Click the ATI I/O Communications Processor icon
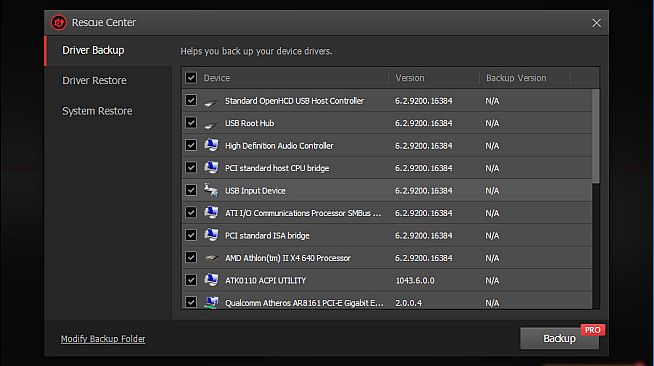 (x=211, y=213)
